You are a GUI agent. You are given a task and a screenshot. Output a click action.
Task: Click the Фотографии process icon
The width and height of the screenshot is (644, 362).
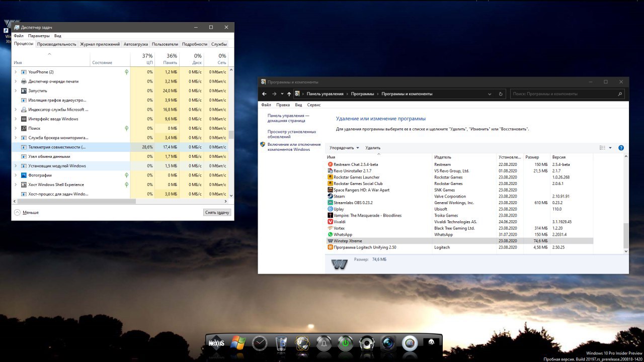24,175
